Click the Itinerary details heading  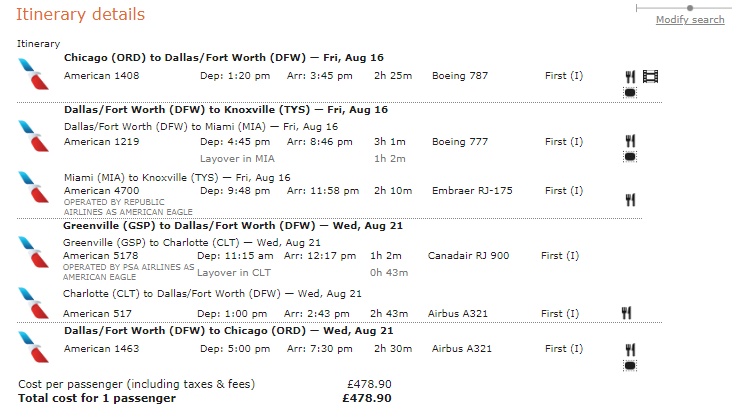pyautogui.click(x=80, y=15)
